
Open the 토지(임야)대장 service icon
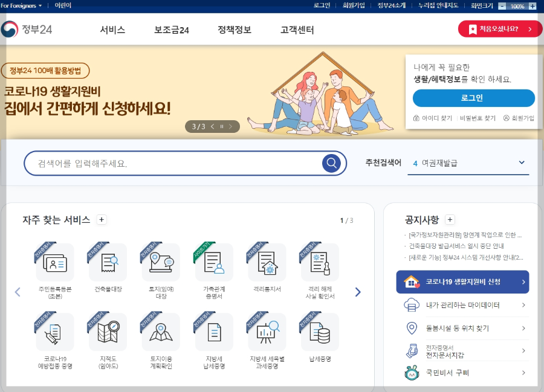click(x=161, y=262)
